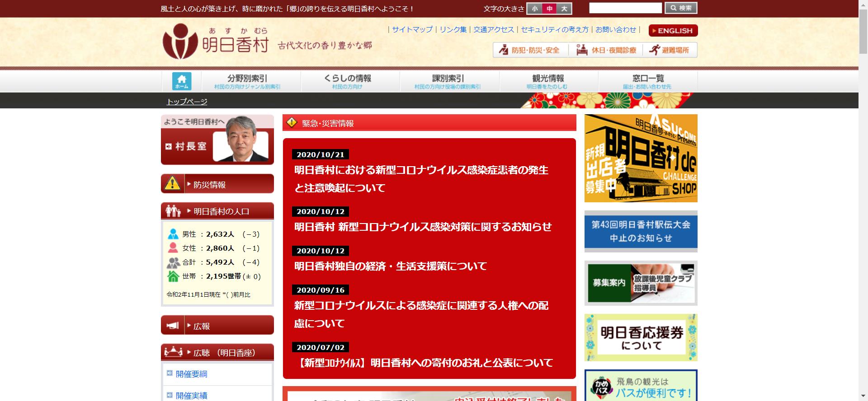Open the 防災情報 sidebar button
This screenshot has width=868, height=401.
(x=217, y=184)
